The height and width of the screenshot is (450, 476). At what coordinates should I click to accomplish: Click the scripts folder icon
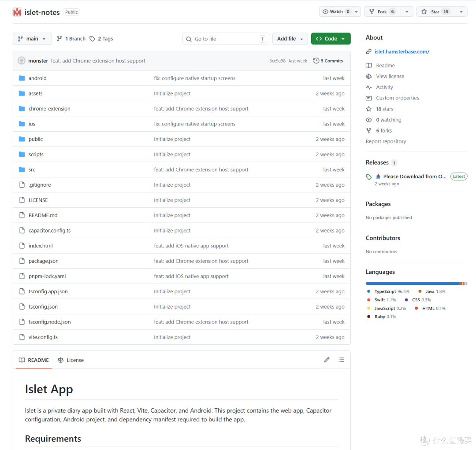pyautogui.click(x=22, y=155)
